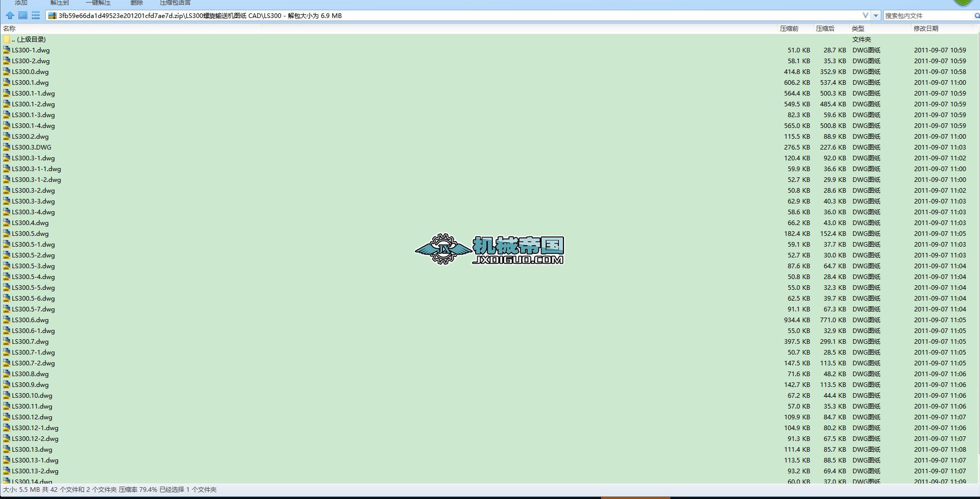
Task: Sort by the 名称 column header
Action: coord(9,29)
